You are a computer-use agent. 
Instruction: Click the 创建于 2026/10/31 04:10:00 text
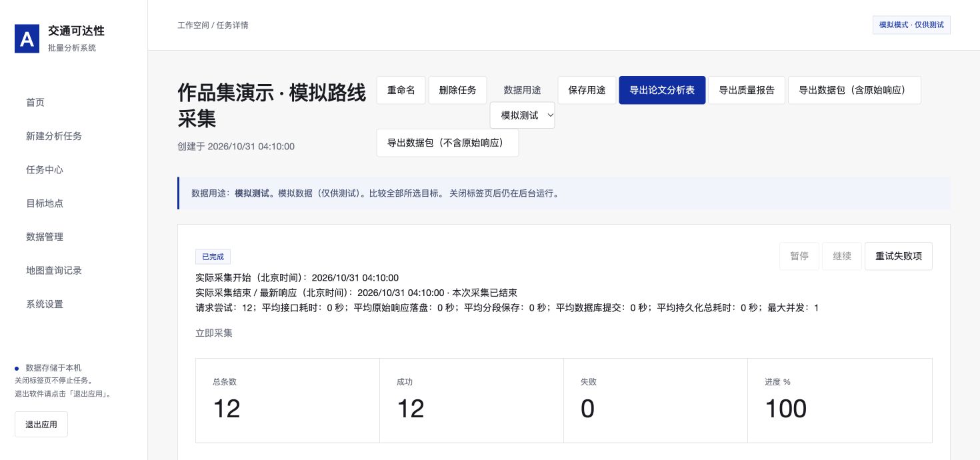tap(236, 146)
